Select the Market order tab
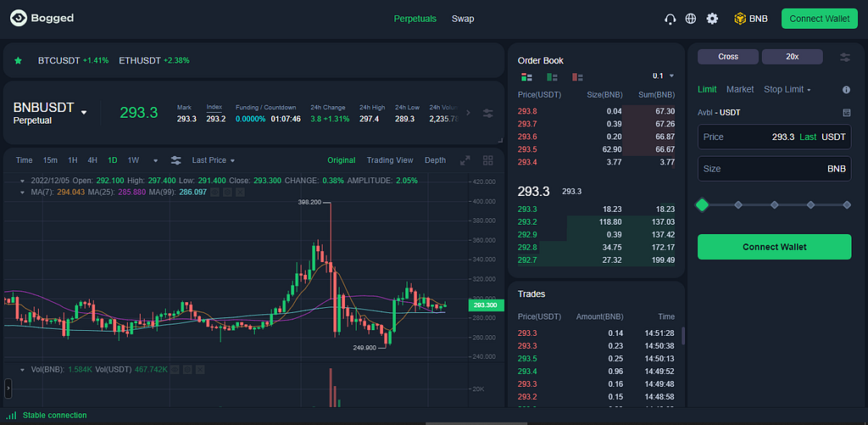The width and height of the screenshot is (868, 425). (x=740, y=89)
